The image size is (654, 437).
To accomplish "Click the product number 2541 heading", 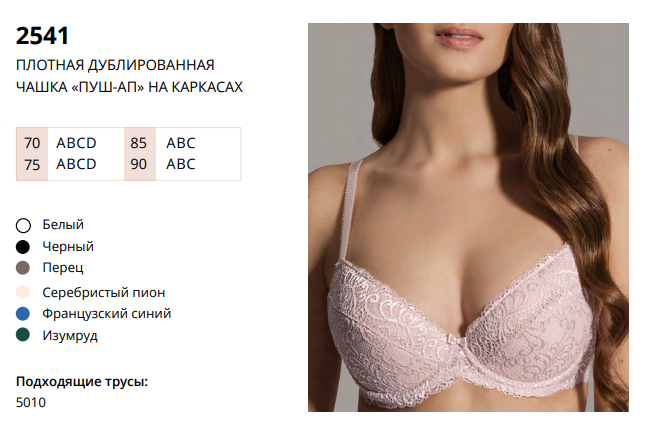I will tap(42, 36).
